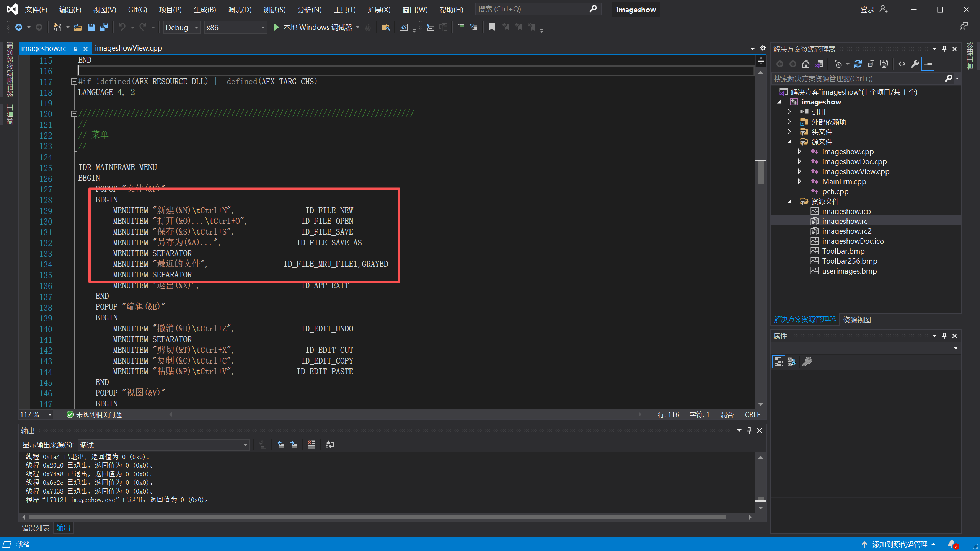Switch between solutions and views icon
Viewport: 980px width, 551px height.
pyautogui.click(x=819, y=64)
